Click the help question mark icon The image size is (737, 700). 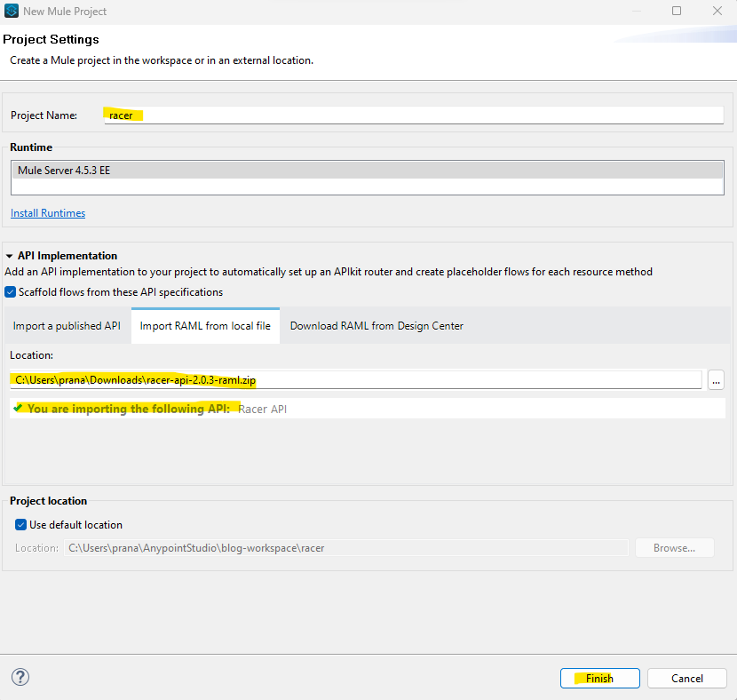click(x=20, y=678)
